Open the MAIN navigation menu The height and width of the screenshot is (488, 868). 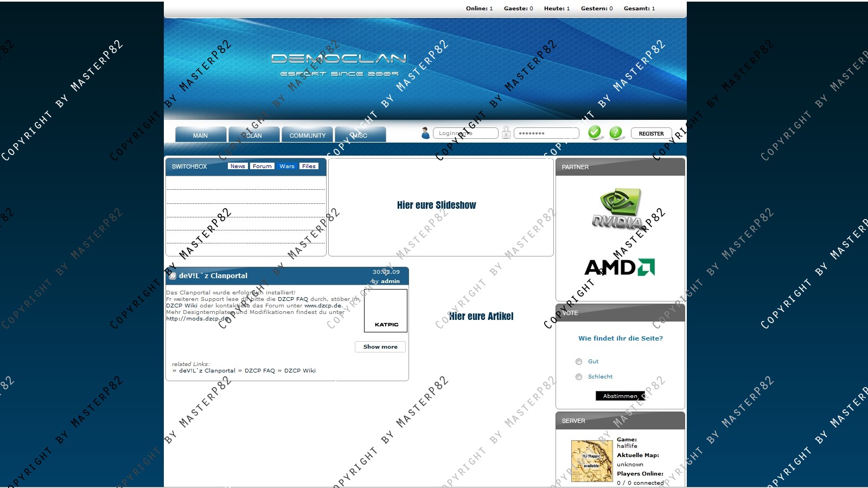click(x=200, y=135)
